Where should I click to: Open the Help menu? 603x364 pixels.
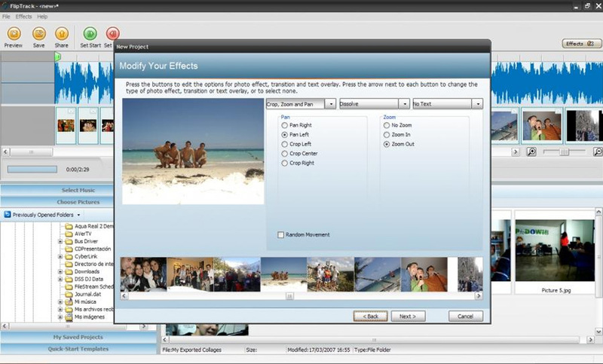[x=42, y=17]
